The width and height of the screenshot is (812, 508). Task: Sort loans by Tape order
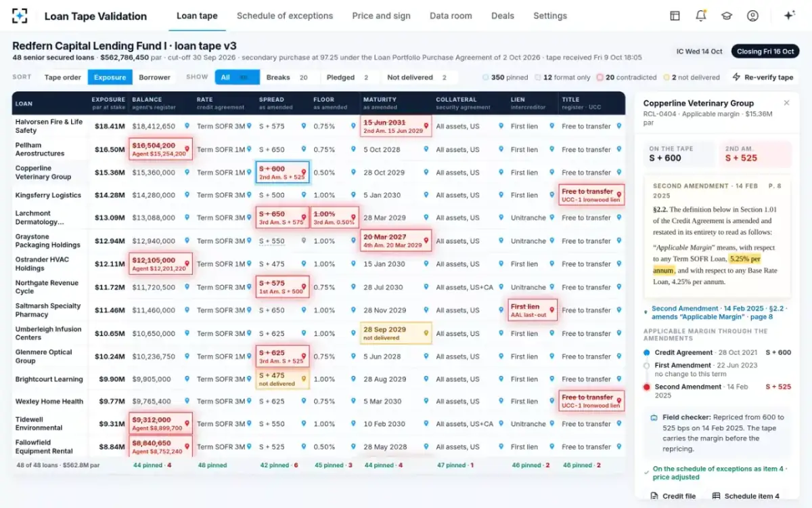click(x=63, y=77)
